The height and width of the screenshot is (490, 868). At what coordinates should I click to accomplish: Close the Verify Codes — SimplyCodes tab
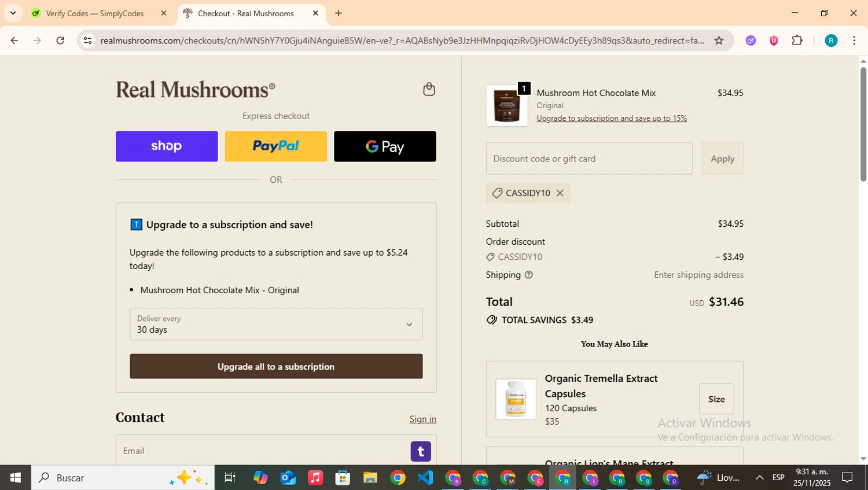click(x=164, y=13)
